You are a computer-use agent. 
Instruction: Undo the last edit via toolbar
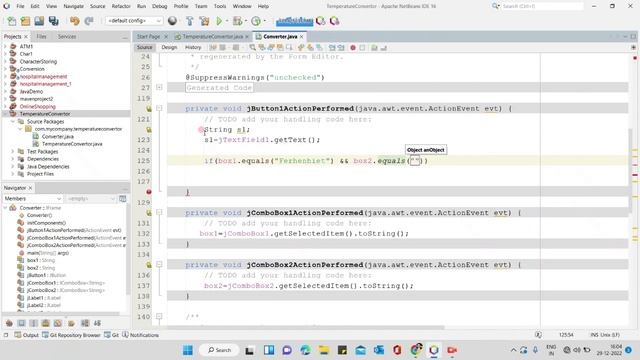[x=74, y=21]
